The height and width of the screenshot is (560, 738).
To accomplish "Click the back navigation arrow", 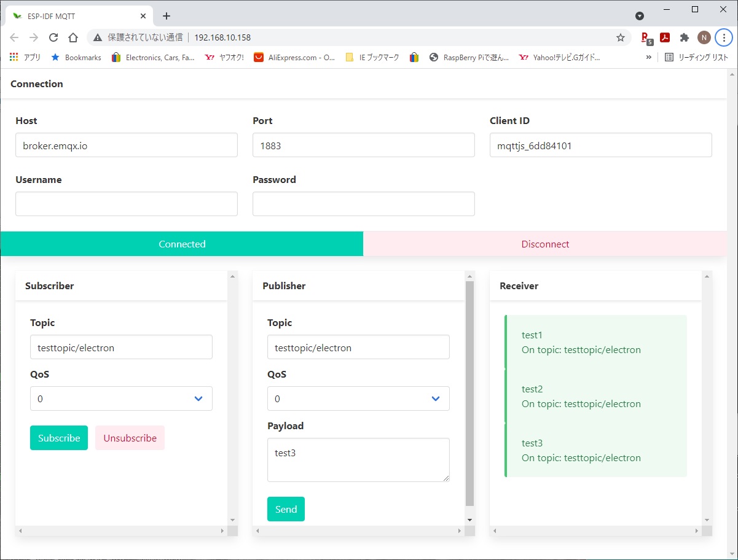I will (x=14, y=37).
